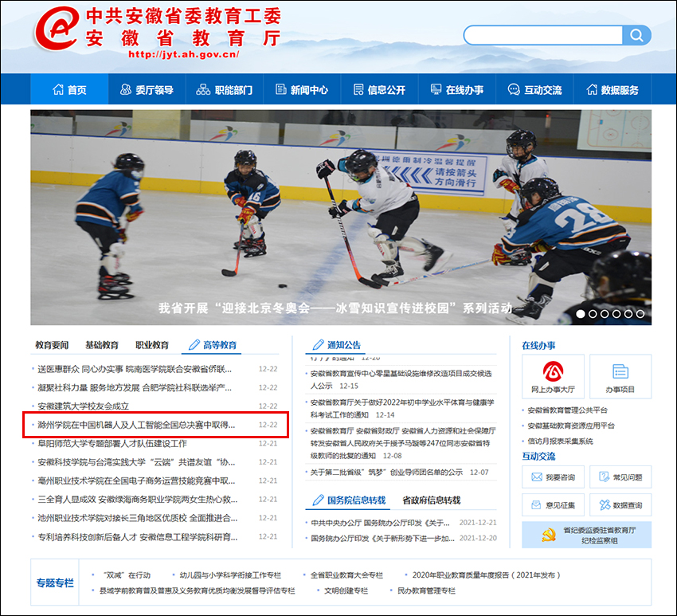The width and height of the screenshot is (677, 616).
Task: Open 省纪委监委驻省教育厅纪检监察组 banner
Action: [587, 535]
